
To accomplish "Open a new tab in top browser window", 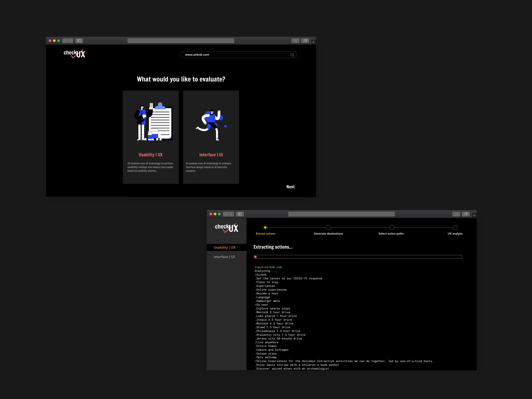I will pos(313,42).
